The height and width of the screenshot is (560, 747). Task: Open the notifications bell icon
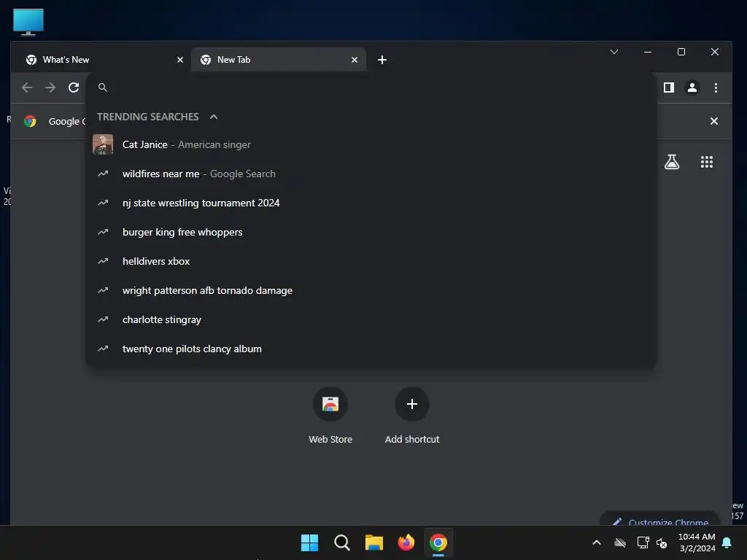coord(727,542)
